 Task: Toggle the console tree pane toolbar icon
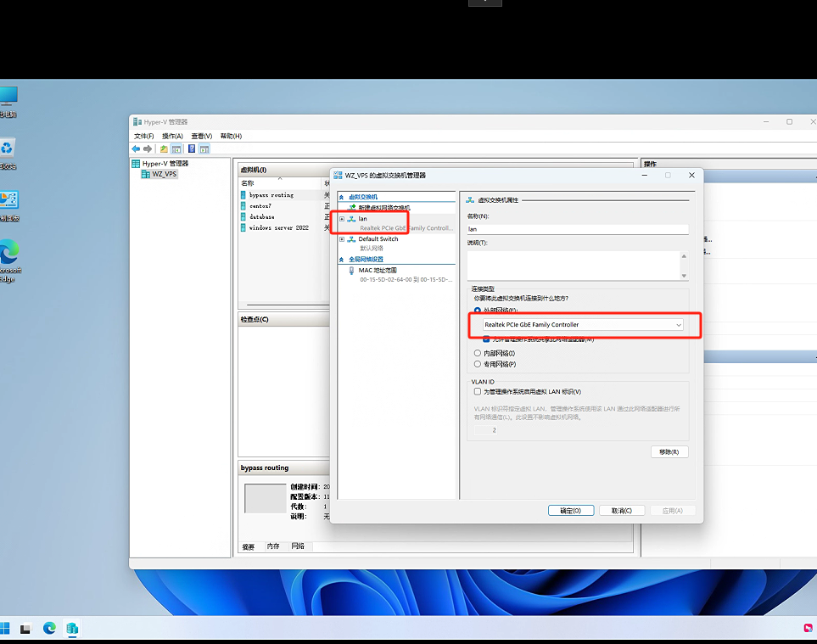(x=176, y=149)
